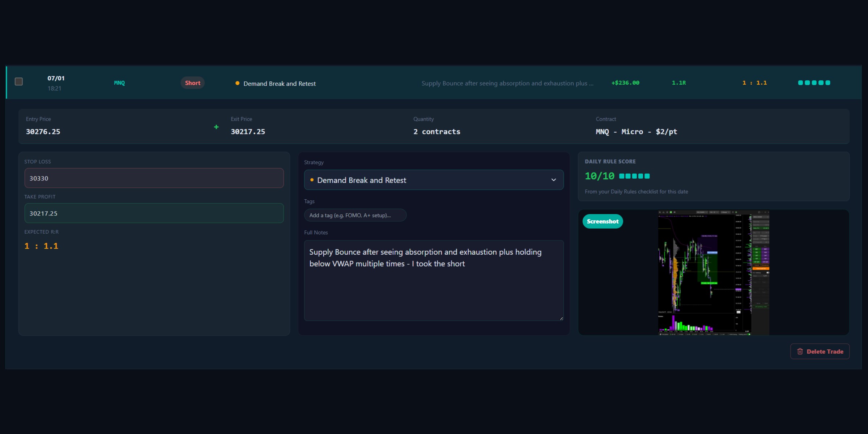Click the +$236.00 profit value
This screenshot has height=434, width=868.
click(x=625, y=83)
